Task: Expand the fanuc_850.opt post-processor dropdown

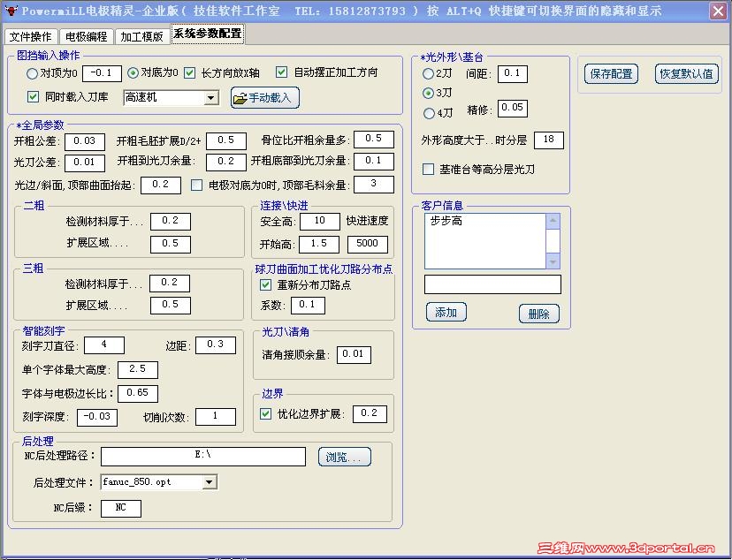Action: (x=210, y=482)
